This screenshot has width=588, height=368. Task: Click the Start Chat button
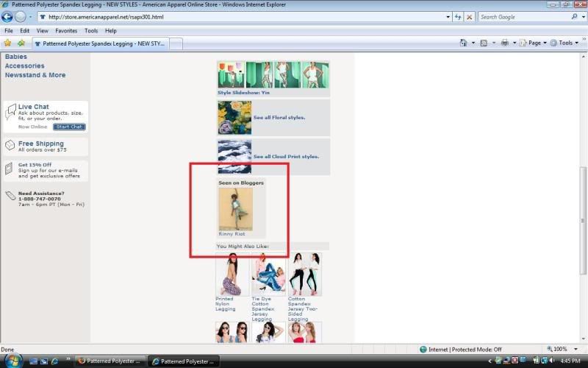(69, 127)
